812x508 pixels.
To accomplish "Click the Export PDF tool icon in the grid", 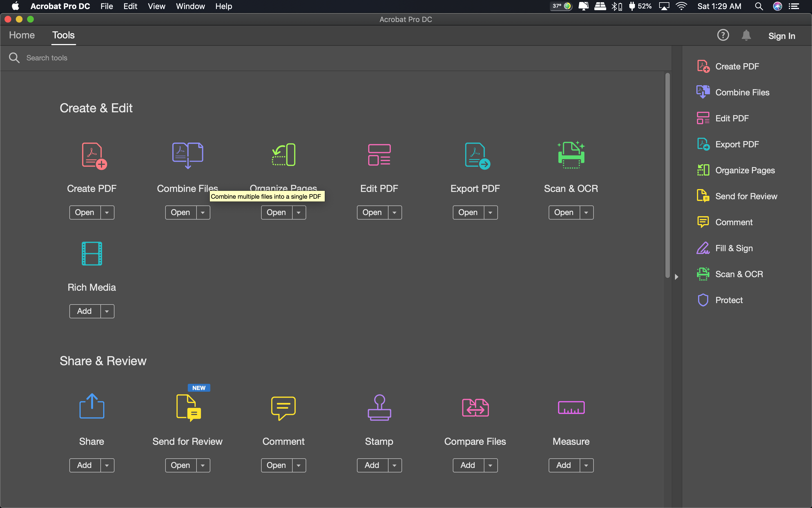I will [477, 156].
